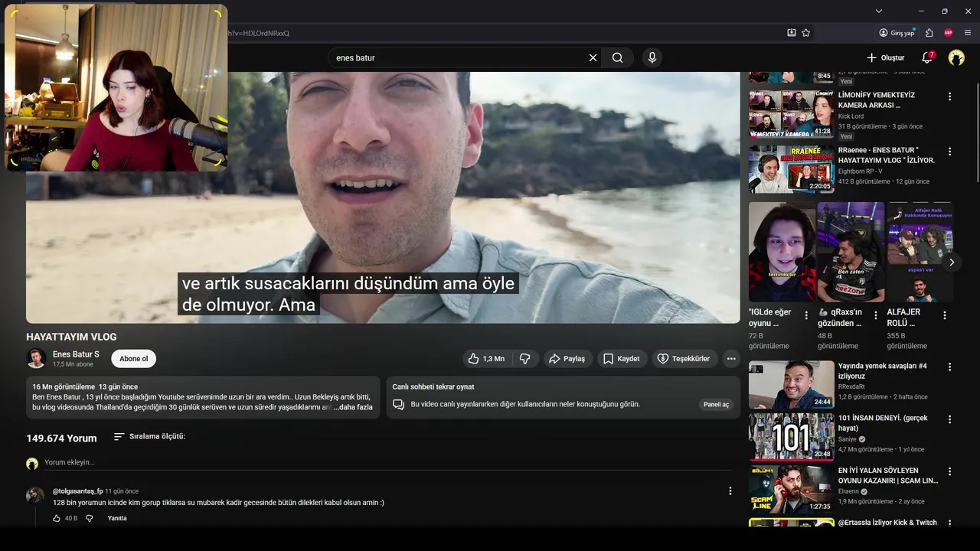
Task: Open options for Yayında yemek savaşları video
Action: point(949,367)
